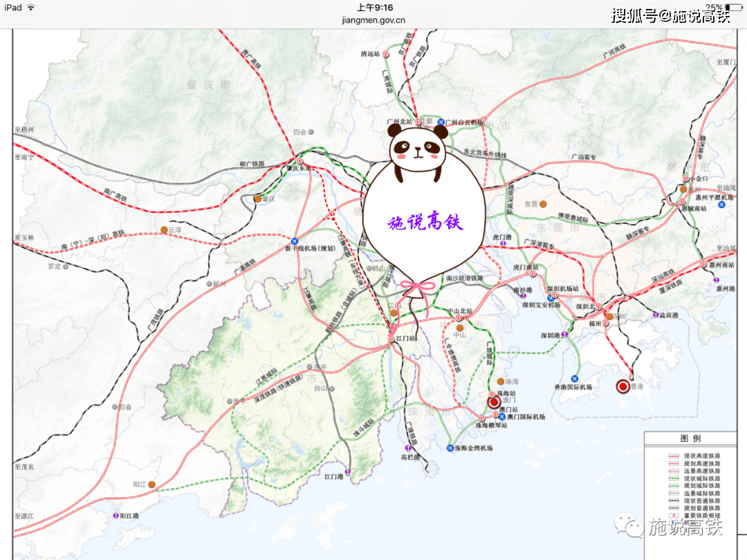
Task: Click the purple Yantian Port icon
Action: [x=656, y=315]
